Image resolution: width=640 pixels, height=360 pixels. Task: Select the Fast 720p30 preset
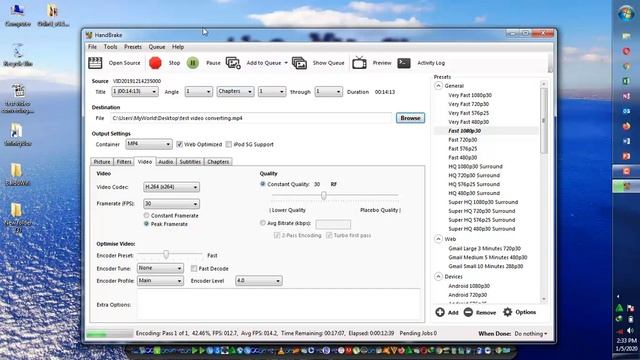click(462, 140)
